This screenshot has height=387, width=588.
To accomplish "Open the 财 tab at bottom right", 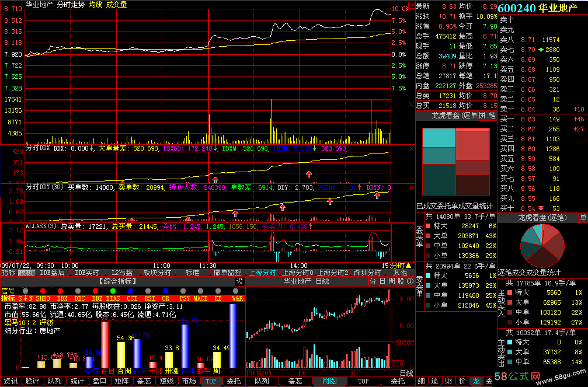I will (448, 381).
